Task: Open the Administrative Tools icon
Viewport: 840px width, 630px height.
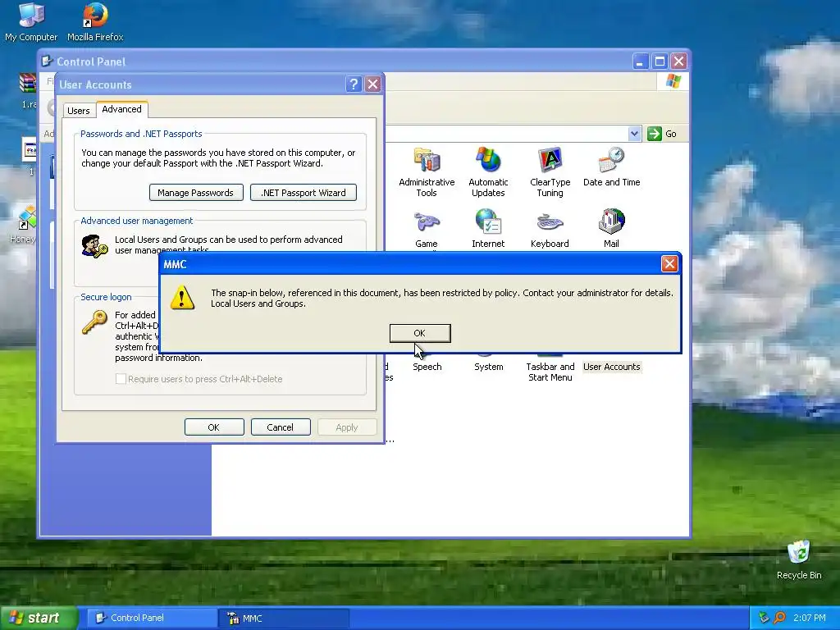Action: (427, 171)
